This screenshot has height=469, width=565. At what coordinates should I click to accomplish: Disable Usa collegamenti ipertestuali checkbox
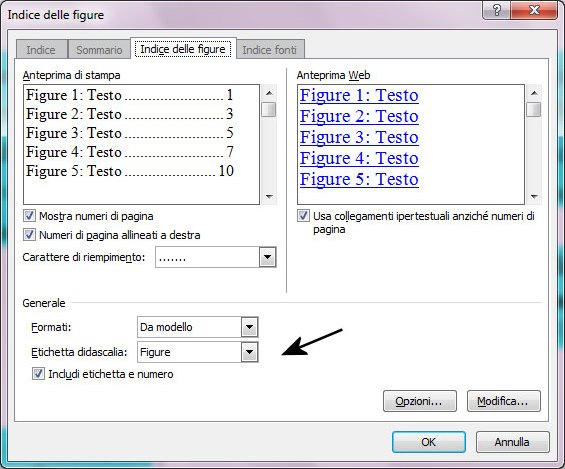point(303,216)
